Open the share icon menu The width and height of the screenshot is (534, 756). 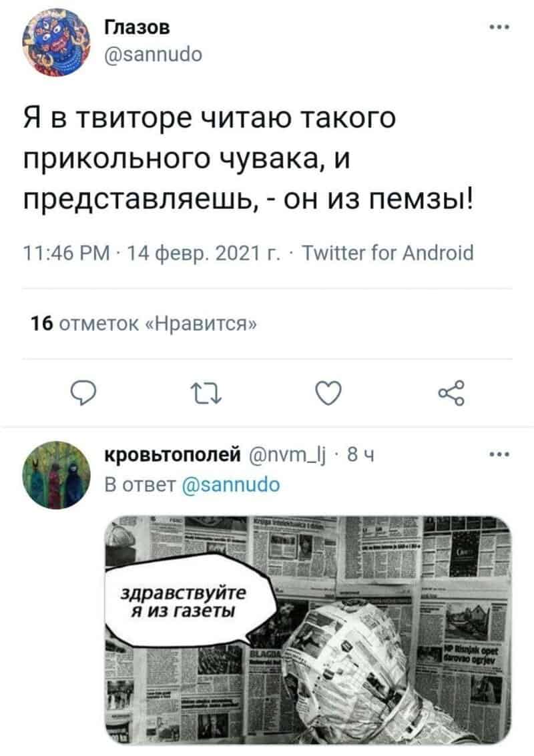(451, 392)
